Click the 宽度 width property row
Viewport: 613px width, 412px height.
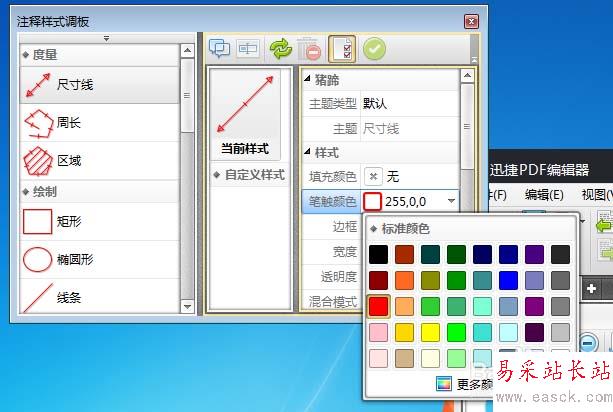[332, 251]
